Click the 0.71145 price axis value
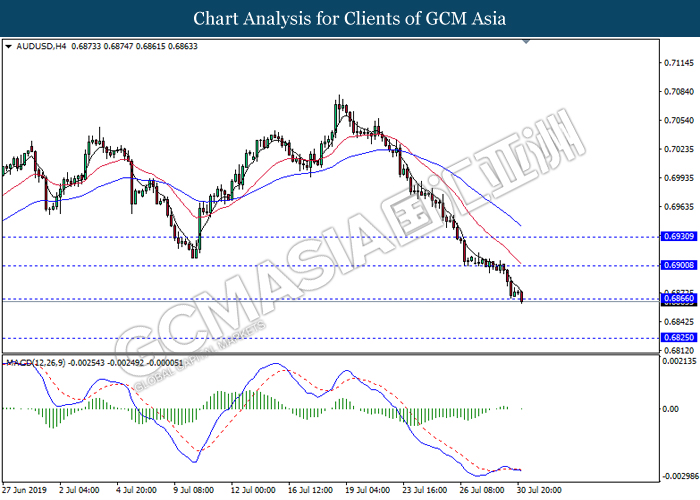The image size is (700, 500). [679, 63]
